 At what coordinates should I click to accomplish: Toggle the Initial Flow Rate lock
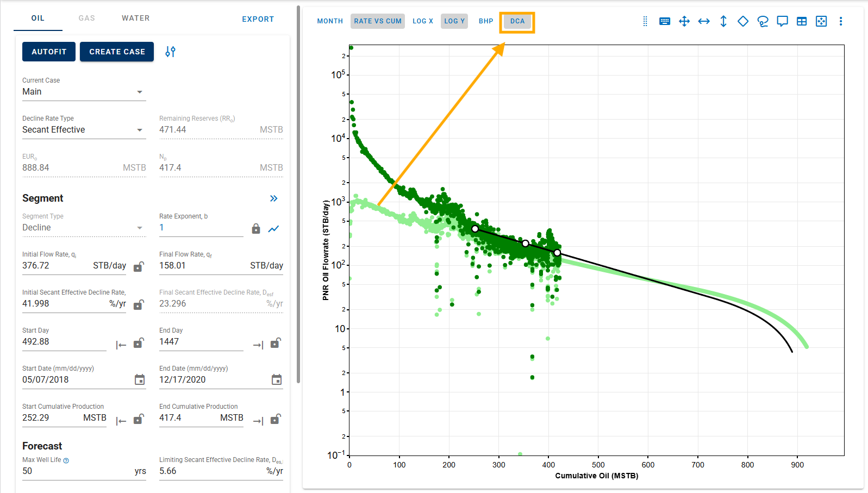pos(139,266)
